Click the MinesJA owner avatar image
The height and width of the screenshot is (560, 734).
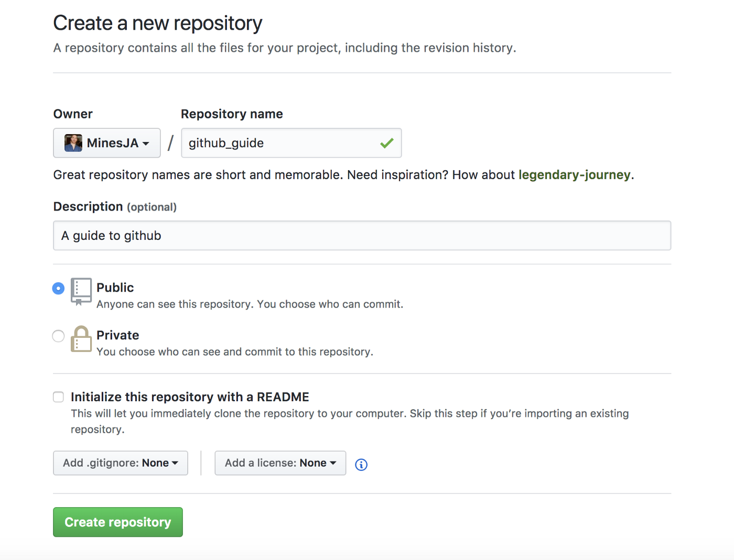click(73, 143)
